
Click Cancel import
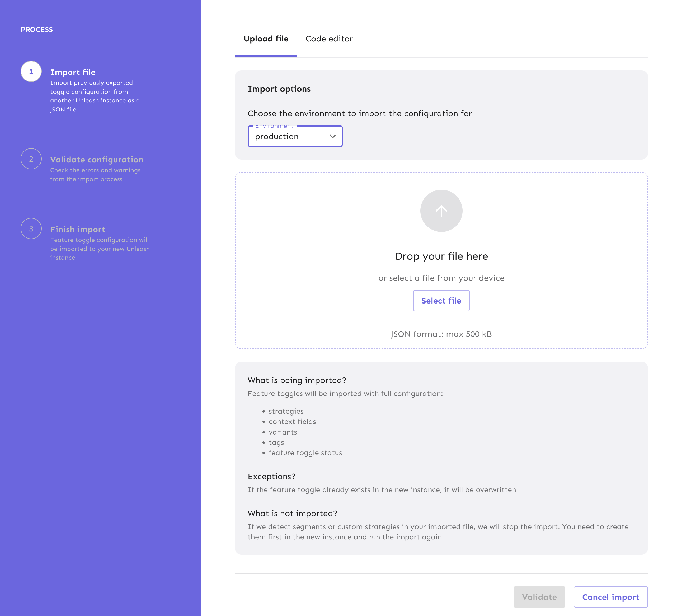point(610,597)
